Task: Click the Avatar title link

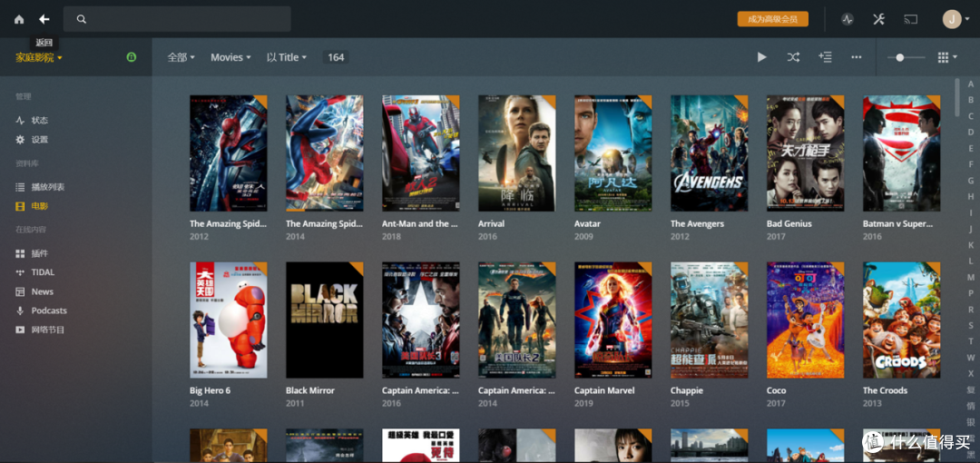Action: coord(587,223)
